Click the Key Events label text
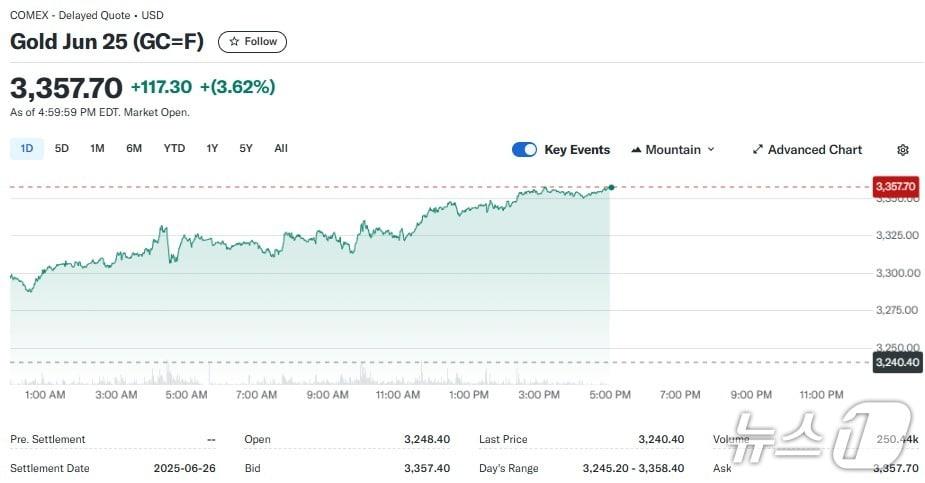This screenshot has height=483, width=925. click(577, 150)
